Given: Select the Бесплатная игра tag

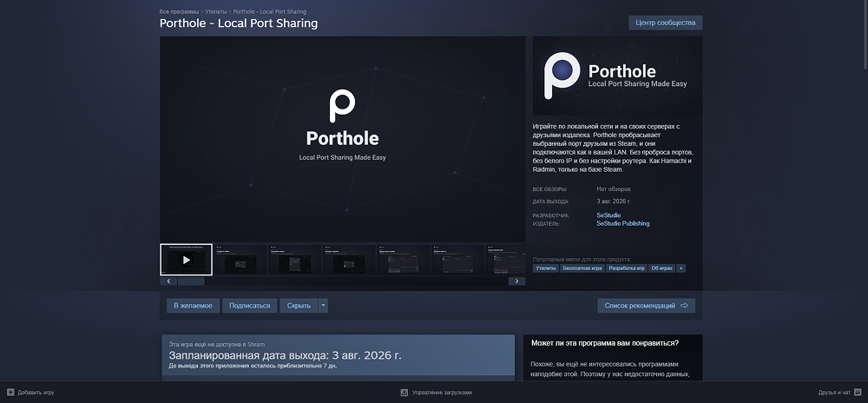Looking at the screenshot, I should click(x=582, y=268).
